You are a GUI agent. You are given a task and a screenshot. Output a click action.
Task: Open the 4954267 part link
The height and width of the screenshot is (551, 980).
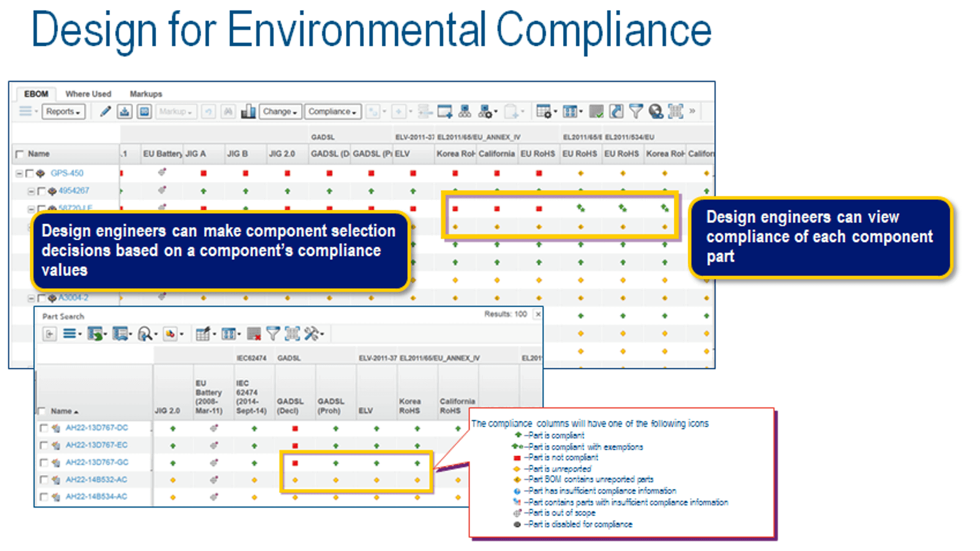(74, 191)
